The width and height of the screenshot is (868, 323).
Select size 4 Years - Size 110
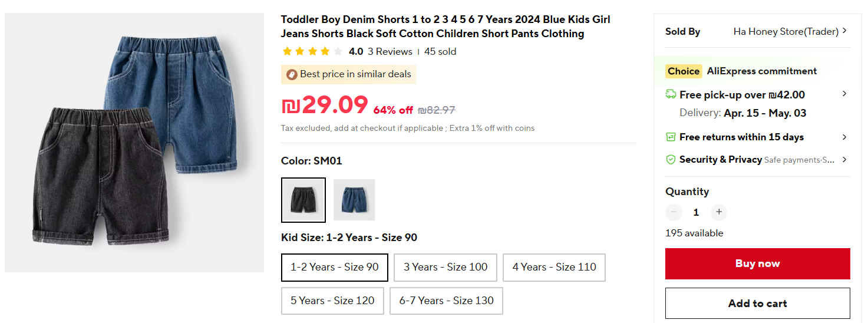554,267
